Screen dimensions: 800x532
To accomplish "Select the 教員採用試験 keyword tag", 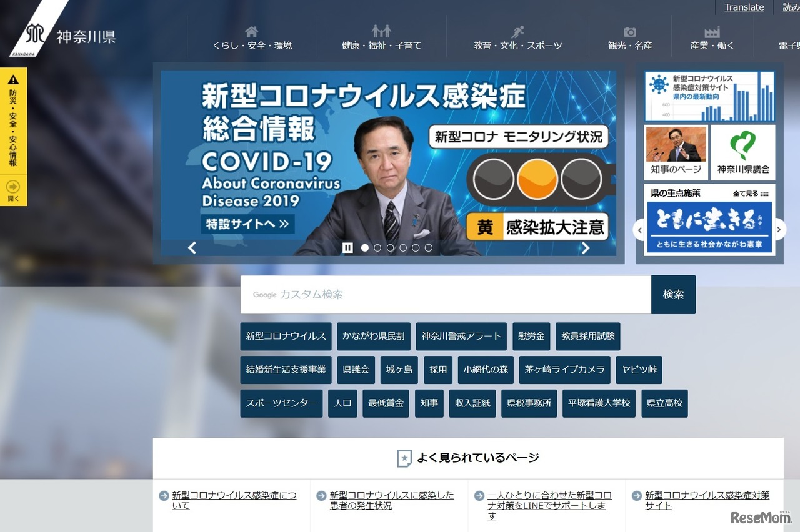I will coord(588,336).
